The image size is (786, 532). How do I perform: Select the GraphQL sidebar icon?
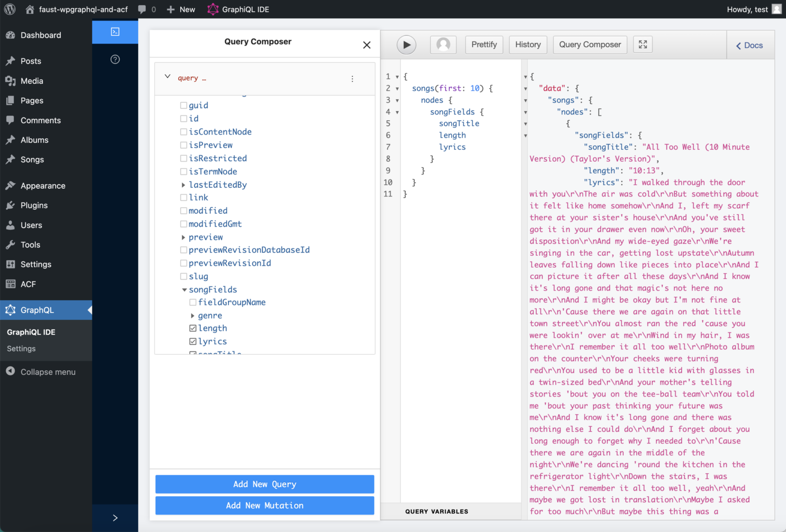coord(10,310)
